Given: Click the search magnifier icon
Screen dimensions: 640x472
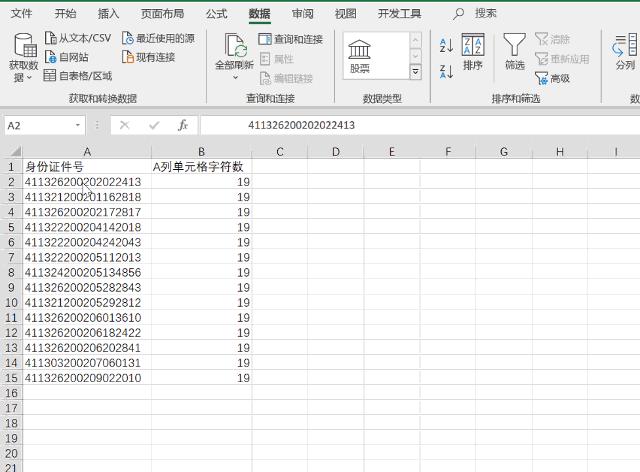Looking at the screenshot, I should [x=458, y=14].
